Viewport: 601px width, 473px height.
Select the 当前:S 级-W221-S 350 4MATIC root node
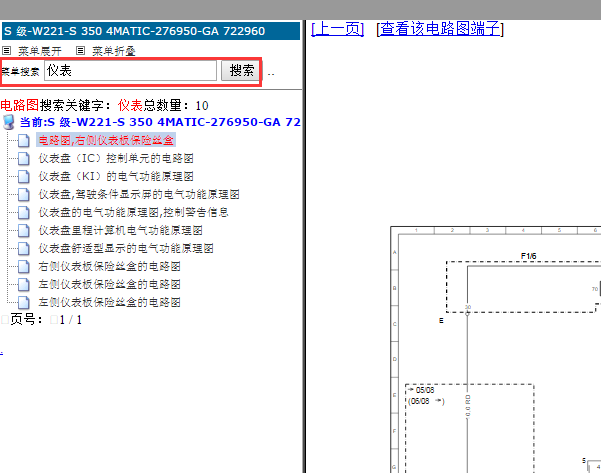(x=160, y=122)
